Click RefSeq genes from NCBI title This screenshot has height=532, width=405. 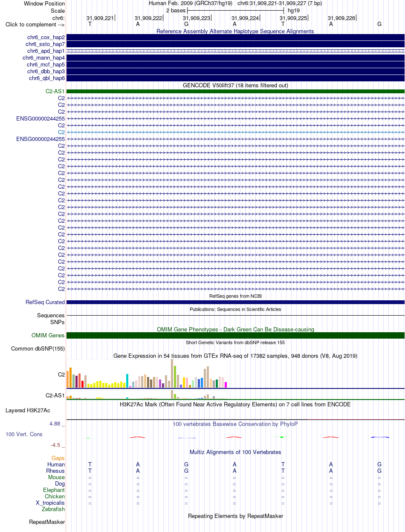[235, 296]
